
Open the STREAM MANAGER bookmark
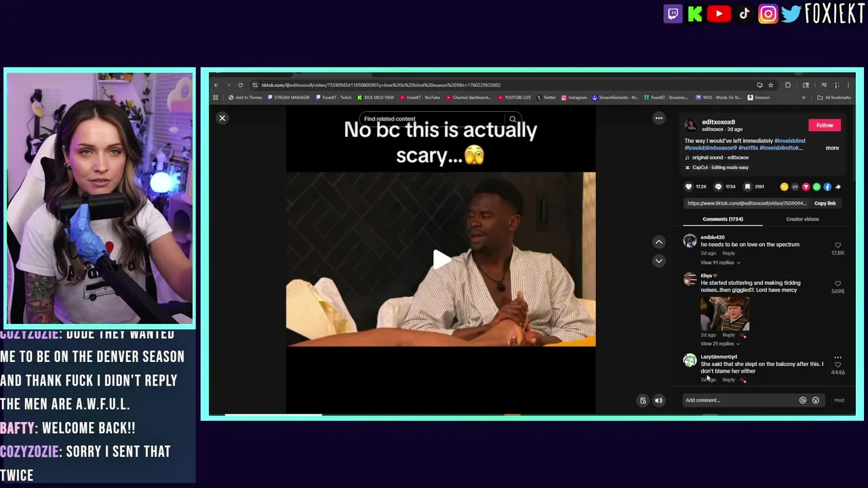pyautogui.click(x=289, y=98)
